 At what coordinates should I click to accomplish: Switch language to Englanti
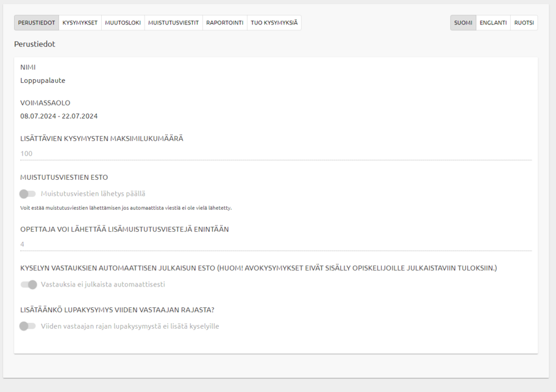pyautogui.click(x=493, y=23)
